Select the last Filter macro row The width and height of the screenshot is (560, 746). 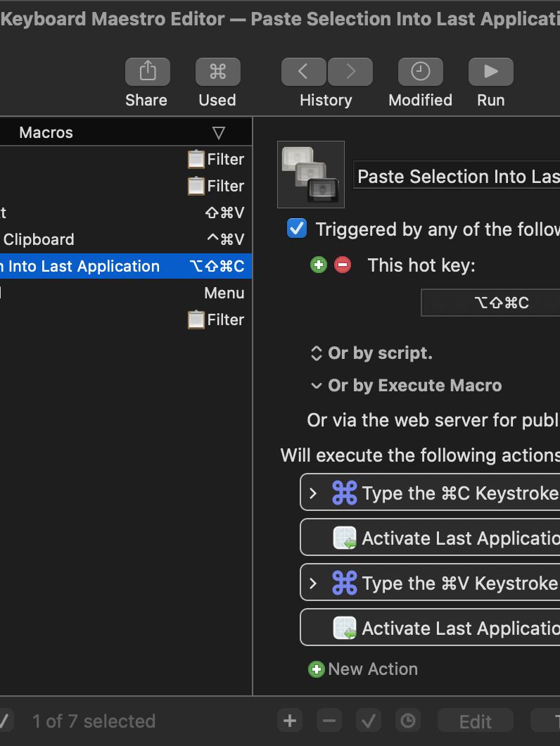126,320
